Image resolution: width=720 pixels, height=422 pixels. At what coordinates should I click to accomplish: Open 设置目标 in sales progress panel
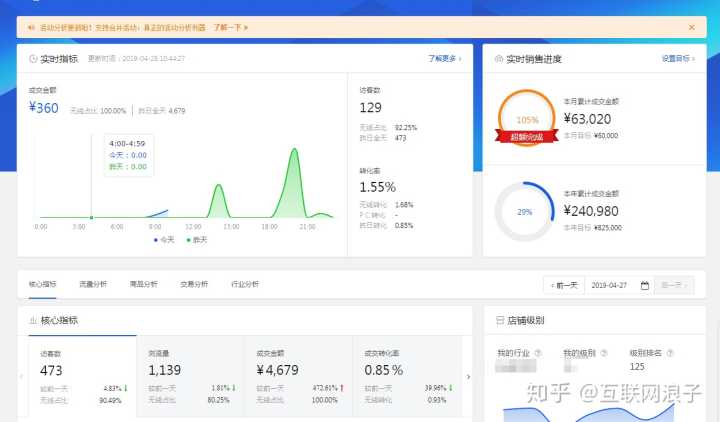click(x=677, y=59)
